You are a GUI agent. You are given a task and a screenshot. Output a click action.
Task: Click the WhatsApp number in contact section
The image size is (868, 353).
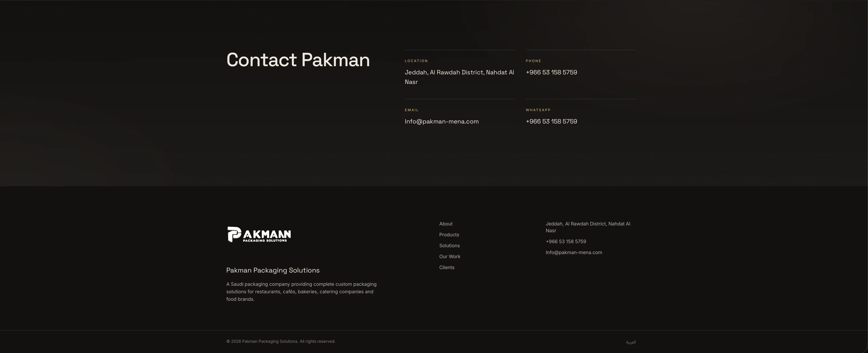551,122
